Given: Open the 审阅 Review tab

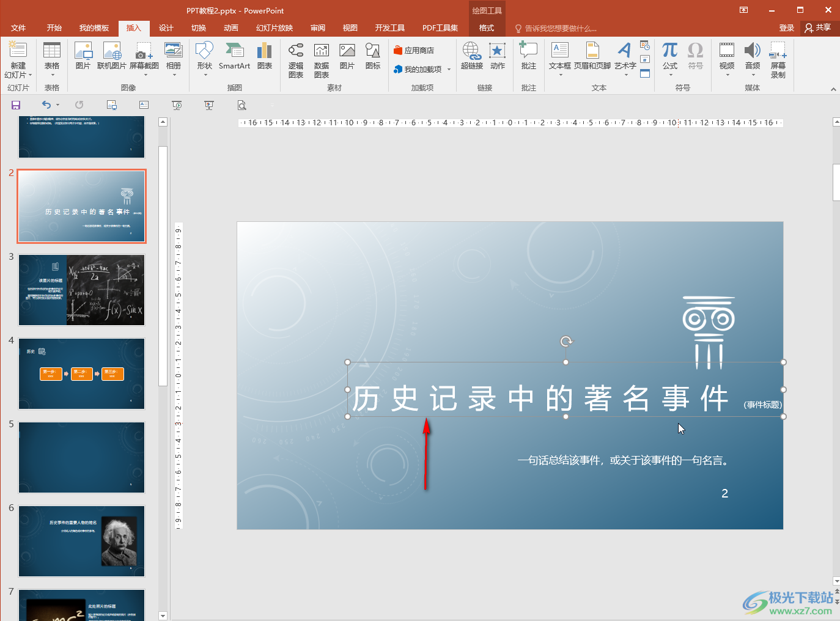Looking at the screenshot, I should click(x=318, y=28).
